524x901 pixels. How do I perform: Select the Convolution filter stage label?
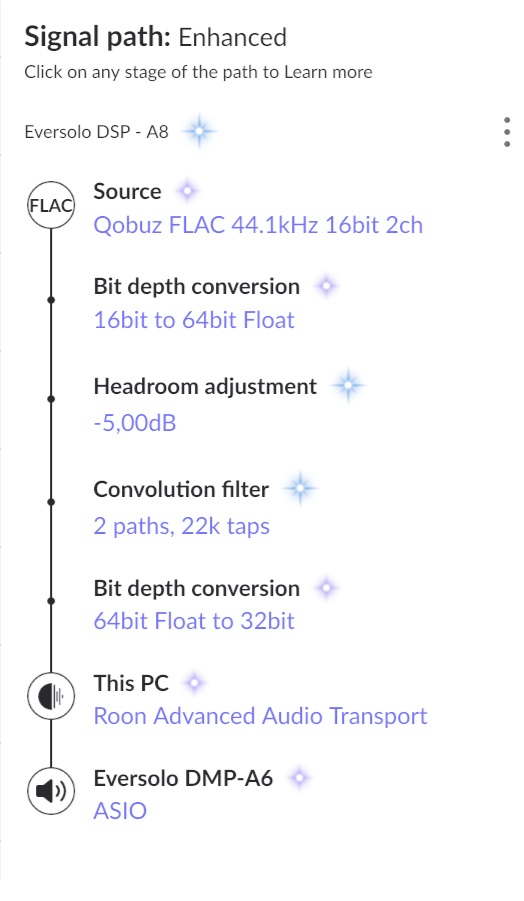tap(181, 489)
